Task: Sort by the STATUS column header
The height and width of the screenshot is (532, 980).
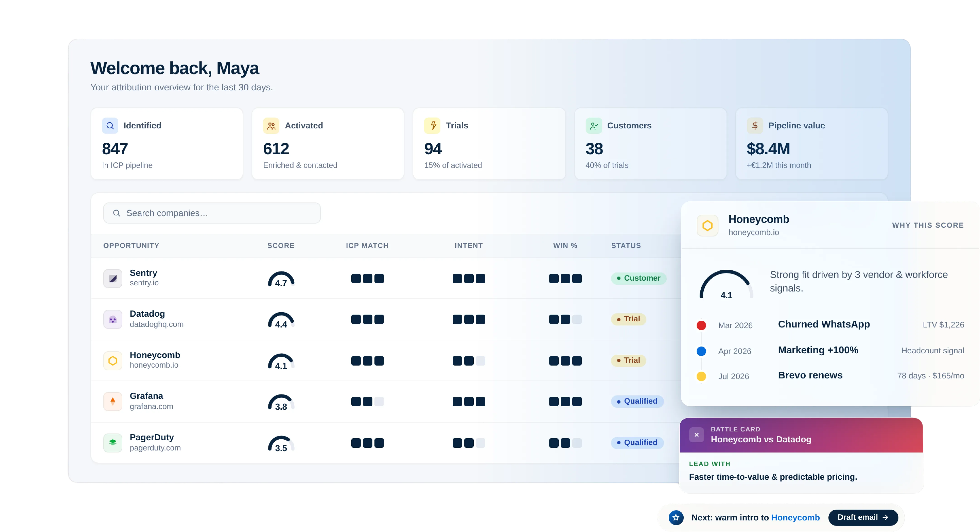Action: (626, 246)
